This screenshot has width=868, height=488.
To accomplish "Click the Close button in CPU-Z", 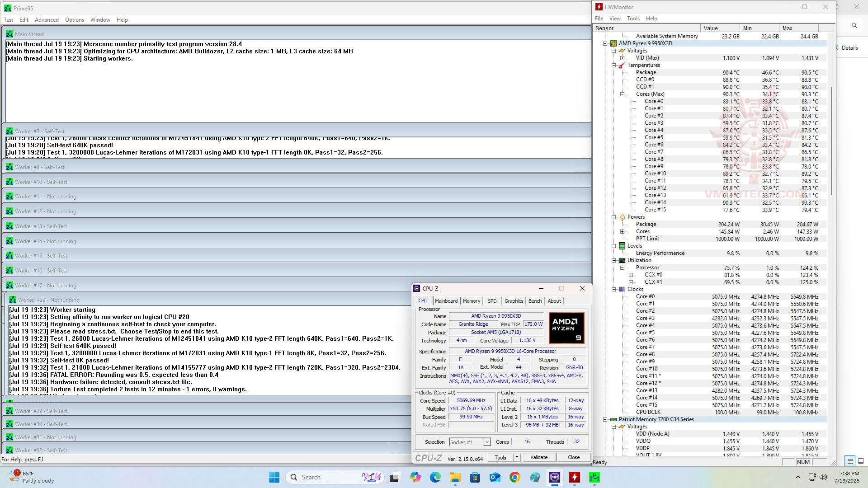I will 573,457.
